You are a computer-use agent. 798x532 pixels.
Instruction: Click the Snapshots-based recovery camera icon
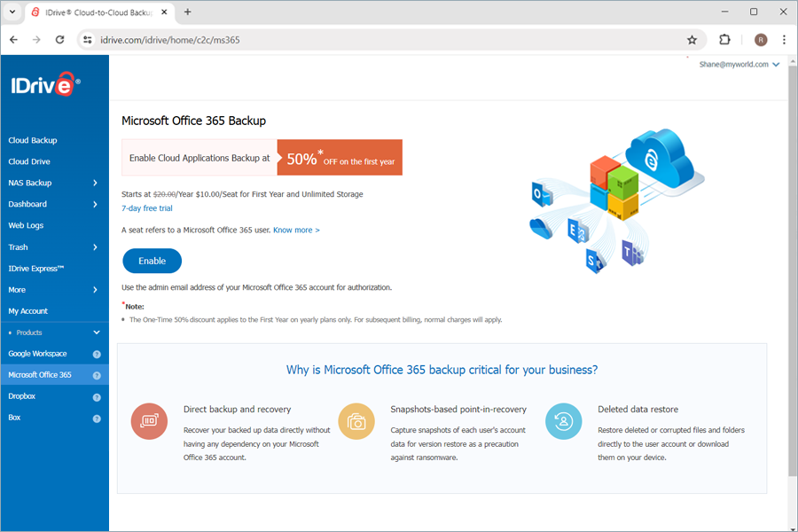tap(356, 421)
